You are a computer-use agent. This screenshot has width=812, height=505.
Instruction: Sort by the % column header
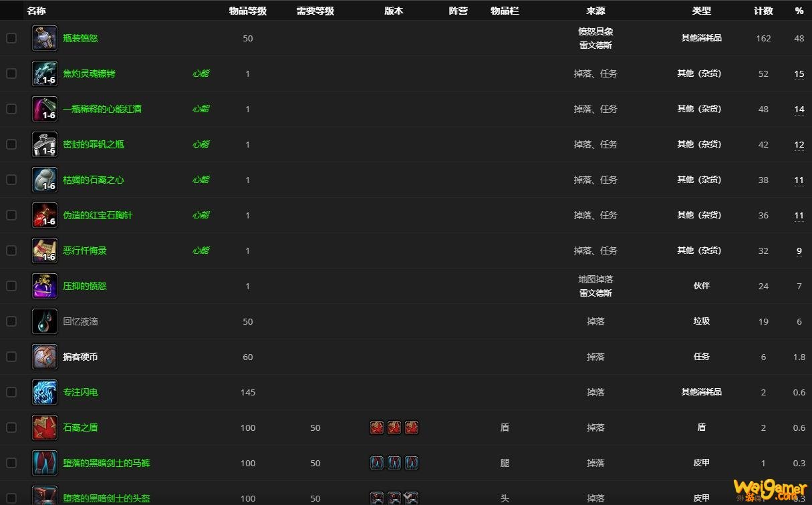click(799, 11)
